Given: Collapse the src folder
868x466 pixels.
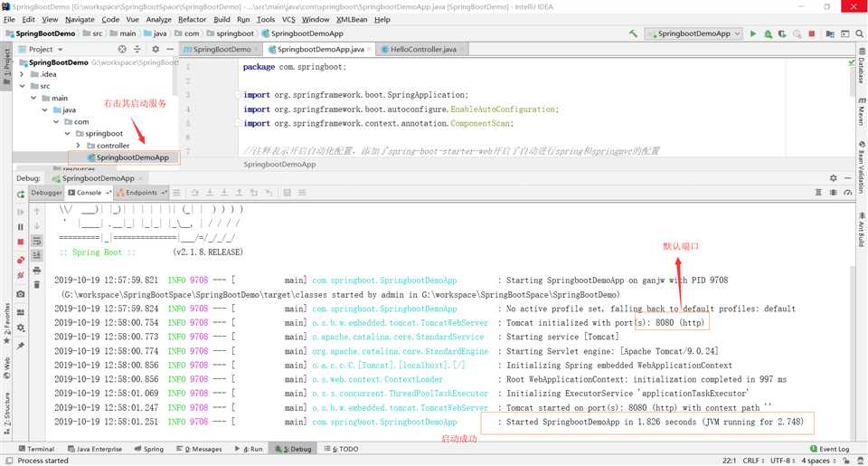Looking at the screenshot, I should pos(22,86).
